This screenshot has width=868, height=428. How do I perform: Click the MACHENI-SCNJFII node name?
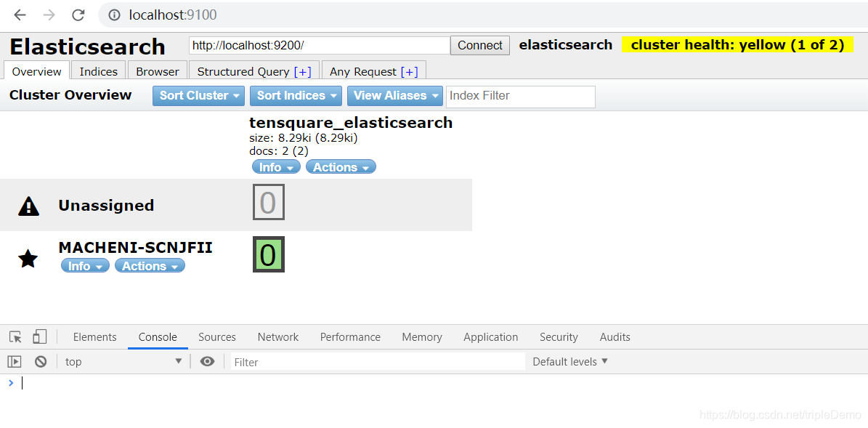135,248
